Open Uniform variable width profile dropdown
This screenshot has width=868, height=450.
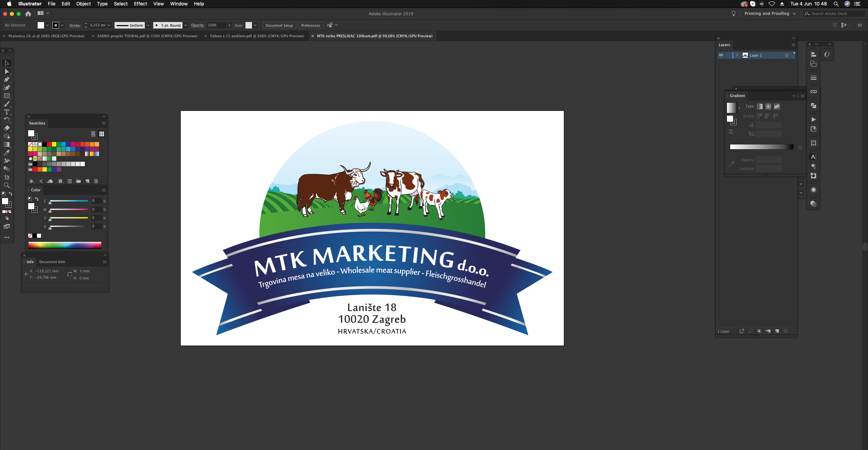[x=148, y=25]
